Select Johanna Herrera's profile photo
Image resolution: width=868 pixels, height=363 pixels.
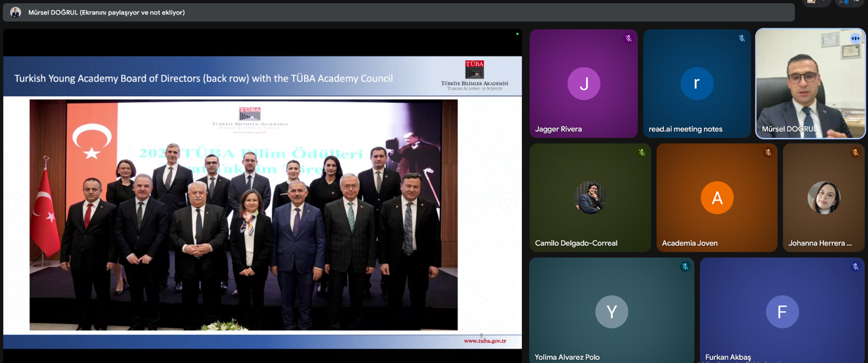(x=824, y=197)
